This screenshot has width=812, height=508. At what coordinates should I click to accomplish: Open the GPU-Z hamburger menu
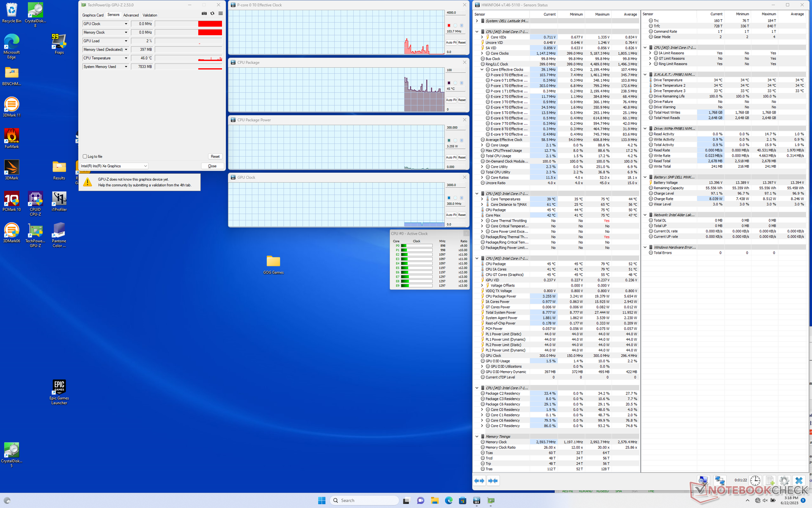coord(220,14)
